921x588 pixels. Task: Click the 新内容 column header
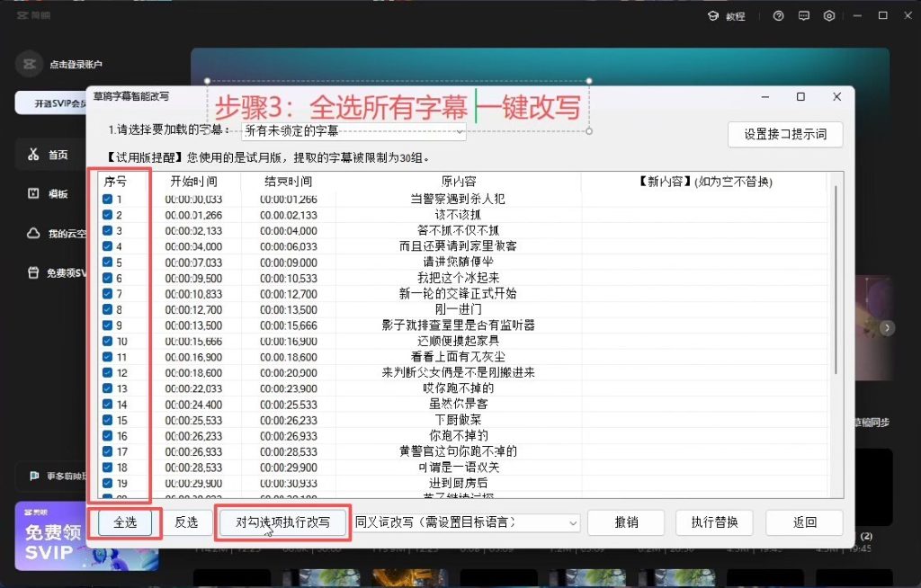click(705, 182)
